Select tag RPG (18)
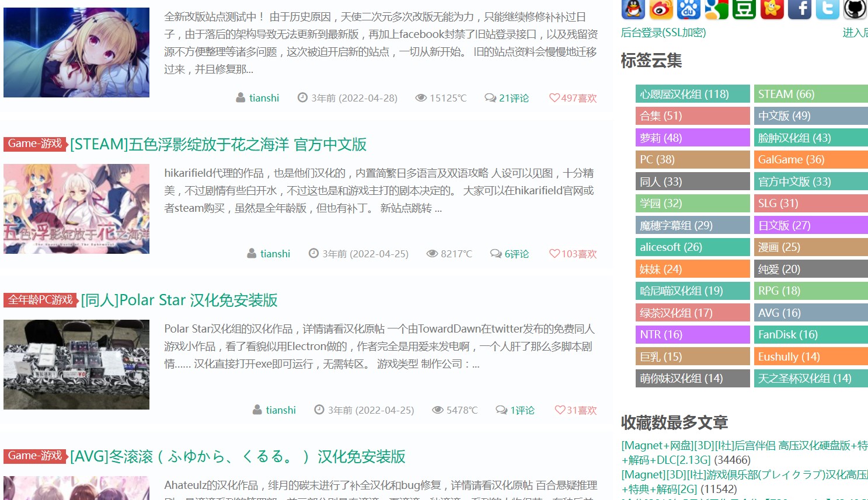The image size is (868, 500). [811, 291]
